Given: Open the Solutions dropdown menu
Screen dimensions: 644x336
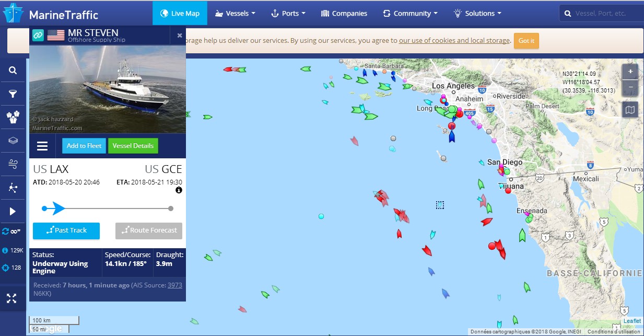Looking at the screenshot, I should coord(477,13).
